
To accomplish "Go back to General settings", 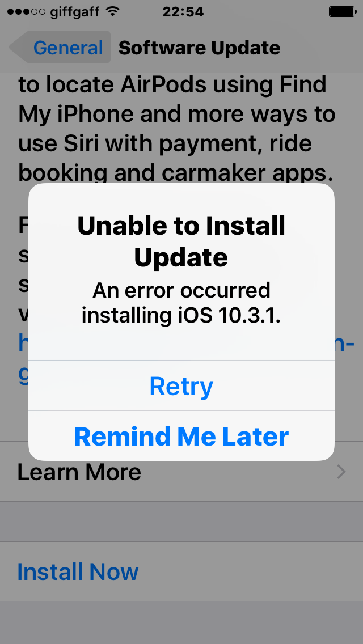I will pyautogui.click(x=60, y=47).
